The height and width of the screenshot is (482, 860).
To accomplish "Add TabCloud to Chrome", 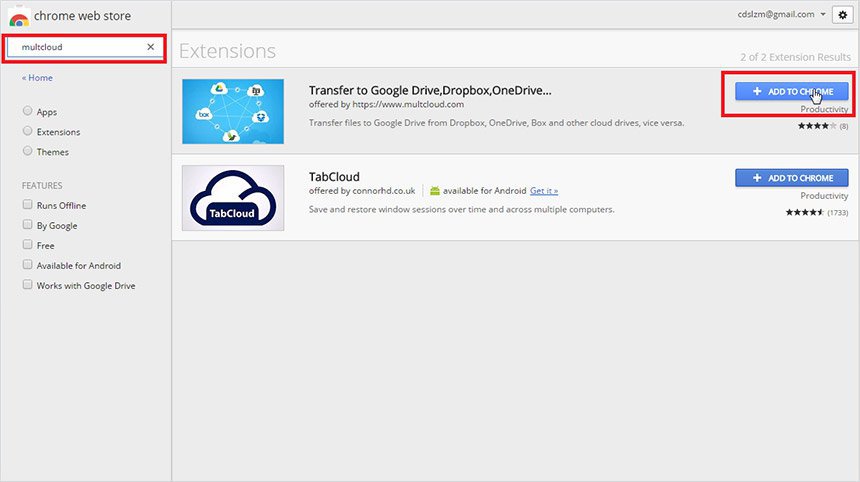I will point(791,178).
